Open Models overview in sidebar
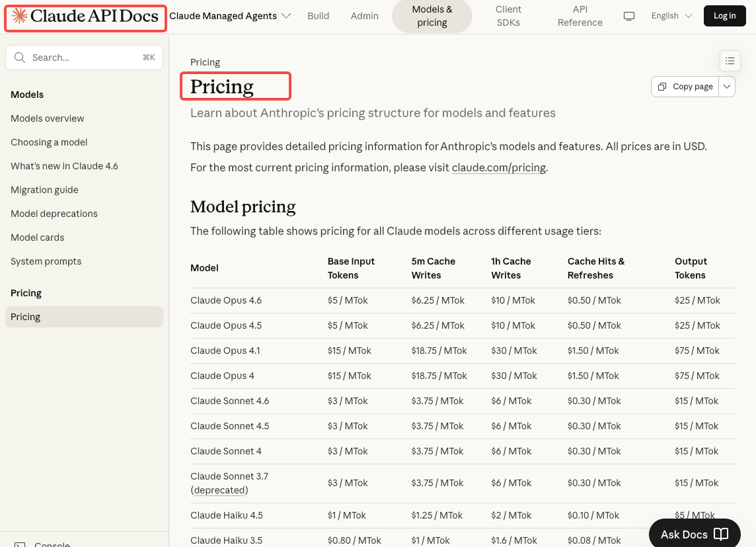This screenshot has height=547, width=756. 48,118
